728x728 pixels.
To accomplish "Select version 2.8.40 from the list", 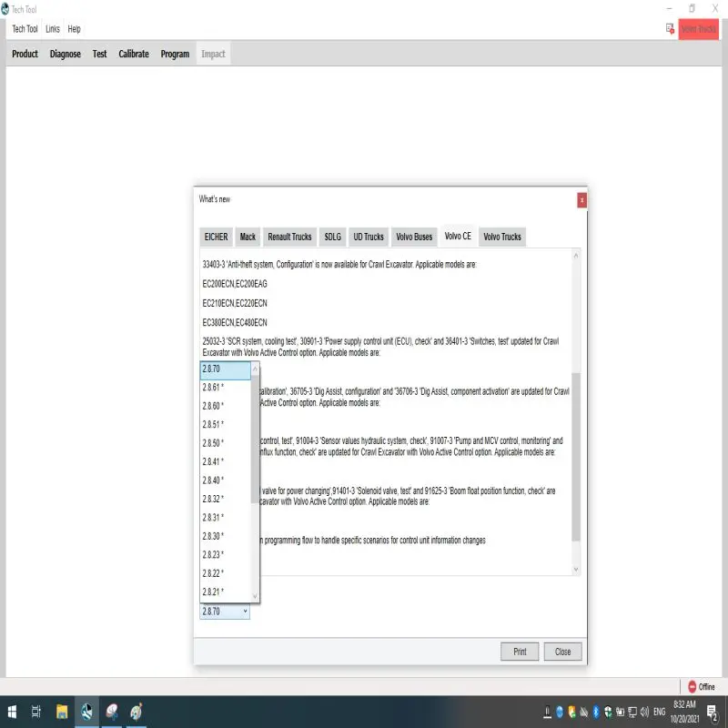I will [x=225, y=480].
